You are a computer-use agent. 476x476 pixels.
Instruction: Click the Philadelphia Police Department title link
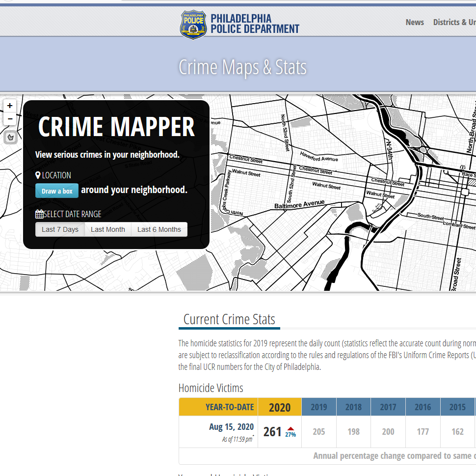[x=255, y=24]
